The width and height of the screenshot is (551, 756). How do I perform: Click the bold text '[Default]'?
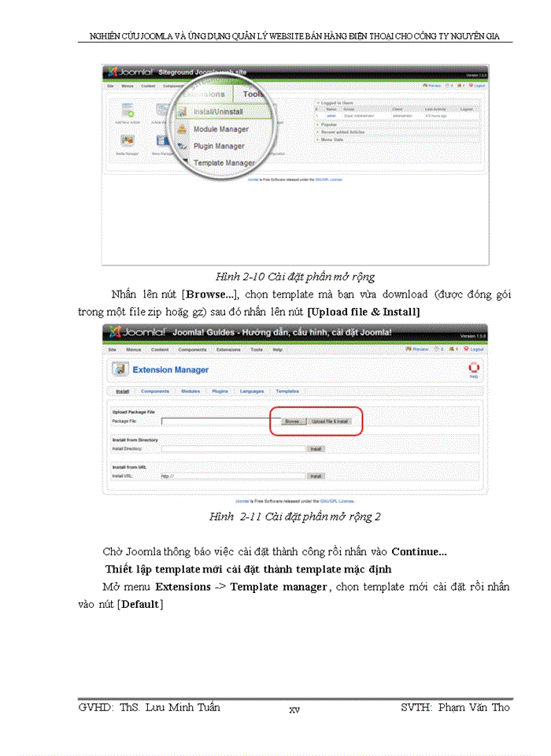click(140, 605)
